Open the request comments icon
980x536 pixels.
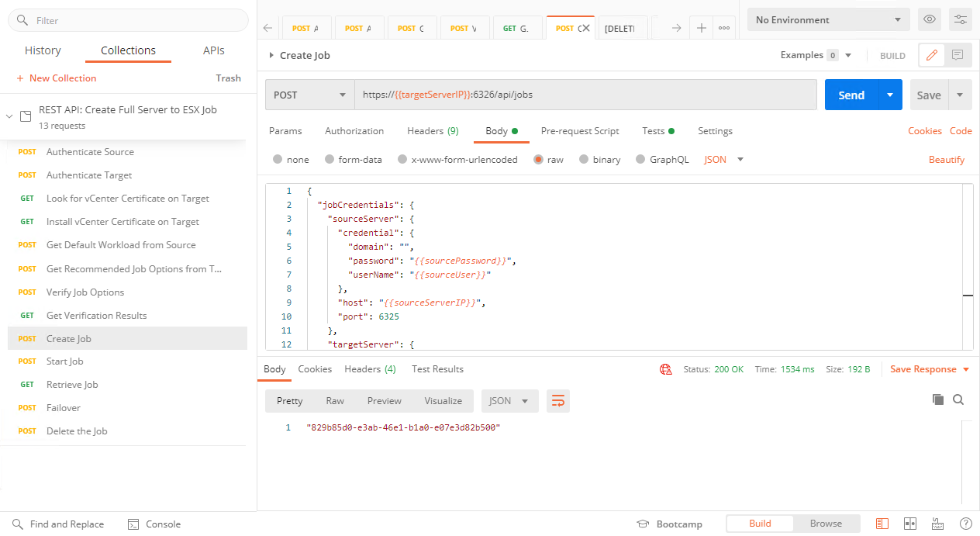pos(958,55)
